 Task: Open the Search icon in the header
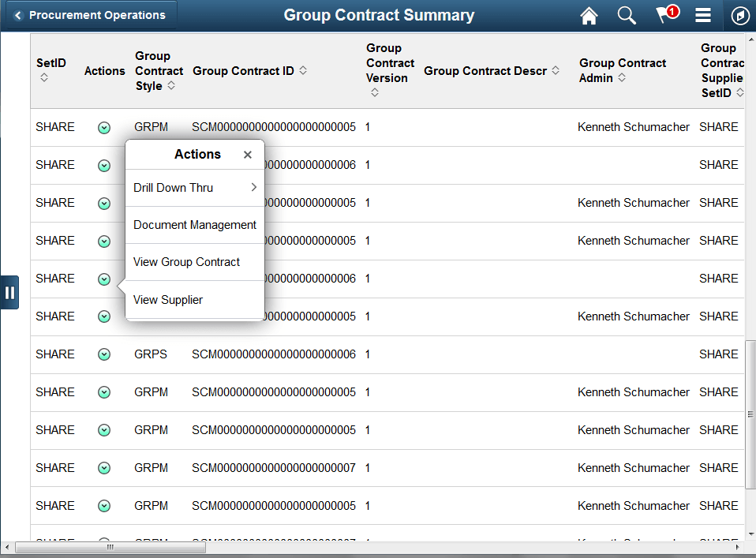point(627,16)
